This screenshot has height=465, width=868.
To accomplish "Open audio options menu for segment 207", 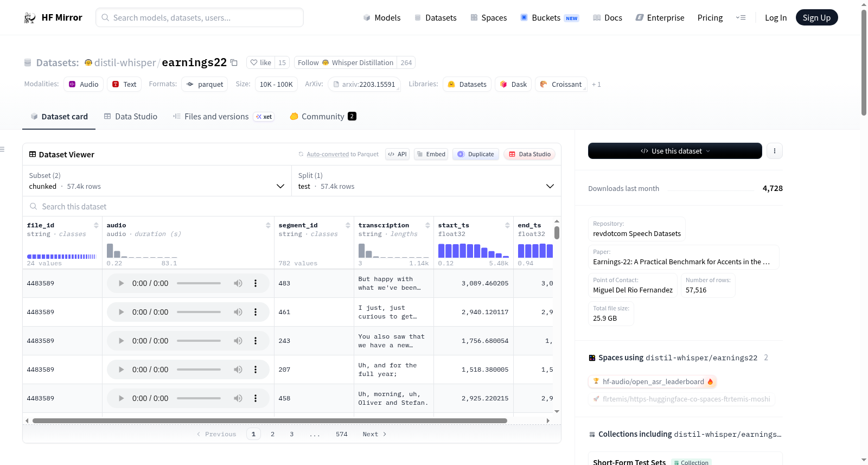I will pyautogui.click(x=256, y=370).
